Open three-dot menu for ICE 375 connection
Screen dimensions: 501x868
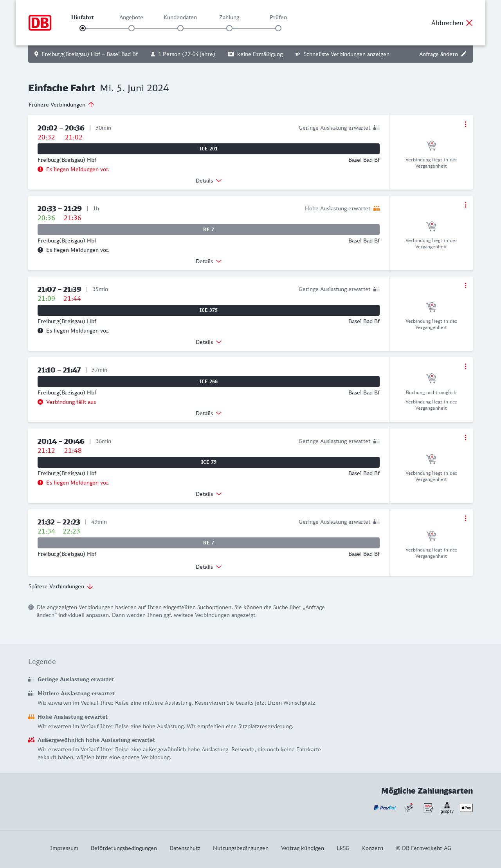coord(465,286)
